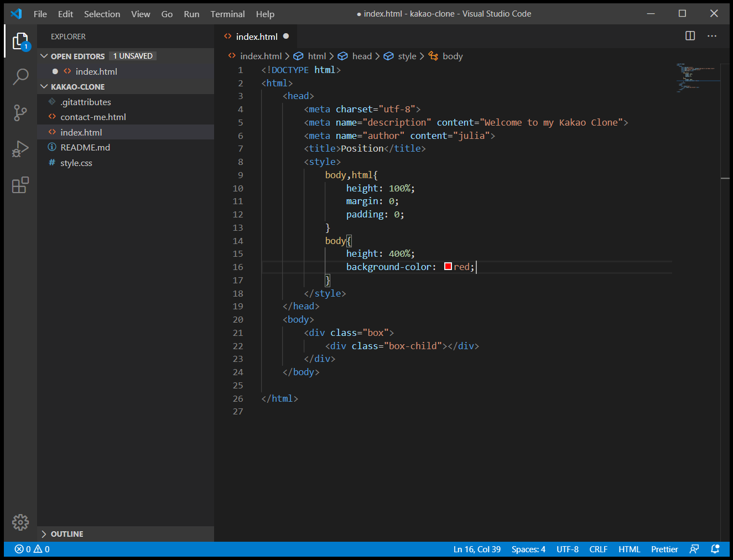Open the Terminal menu
Screen dimensions: 733x560
click(227, 14)
